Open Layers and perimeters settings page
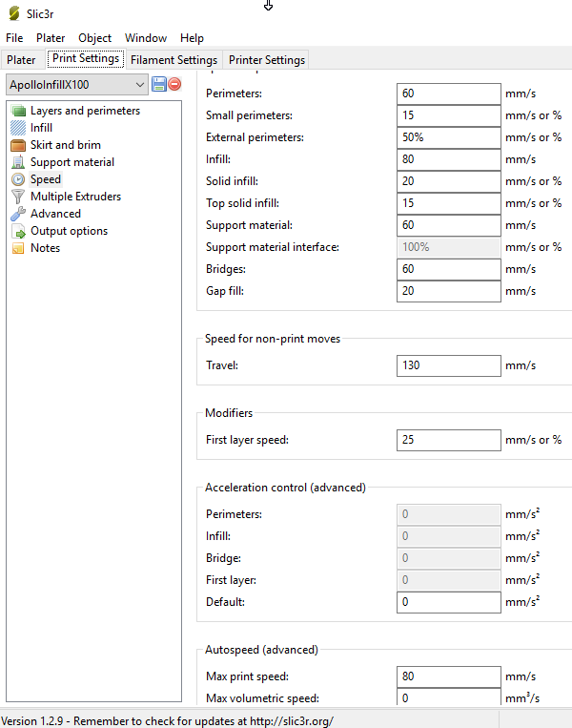572x728 pixels. pos(84,111)
